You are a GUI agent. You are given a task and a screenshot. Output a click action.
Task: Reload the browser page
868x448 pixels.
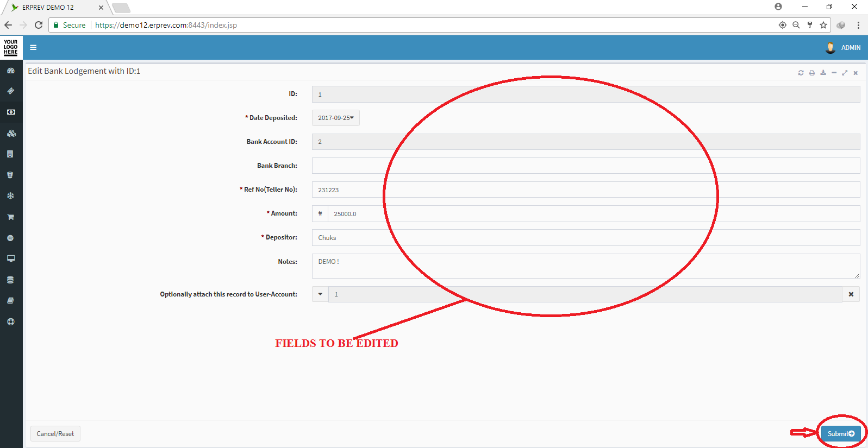pos(39,25)
